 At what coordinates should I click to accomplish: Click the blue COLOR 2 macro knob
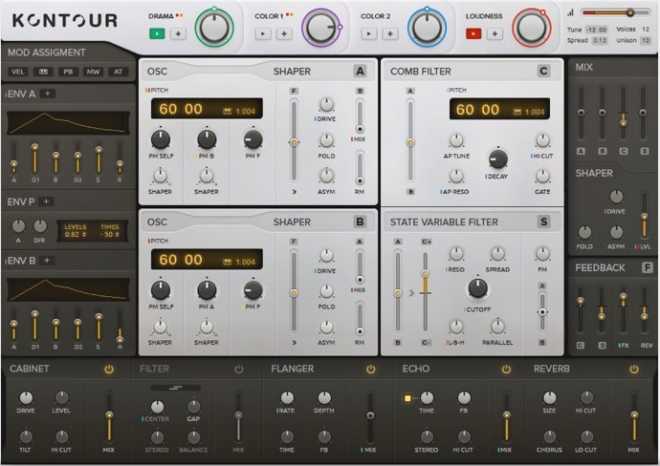point(427,28)
